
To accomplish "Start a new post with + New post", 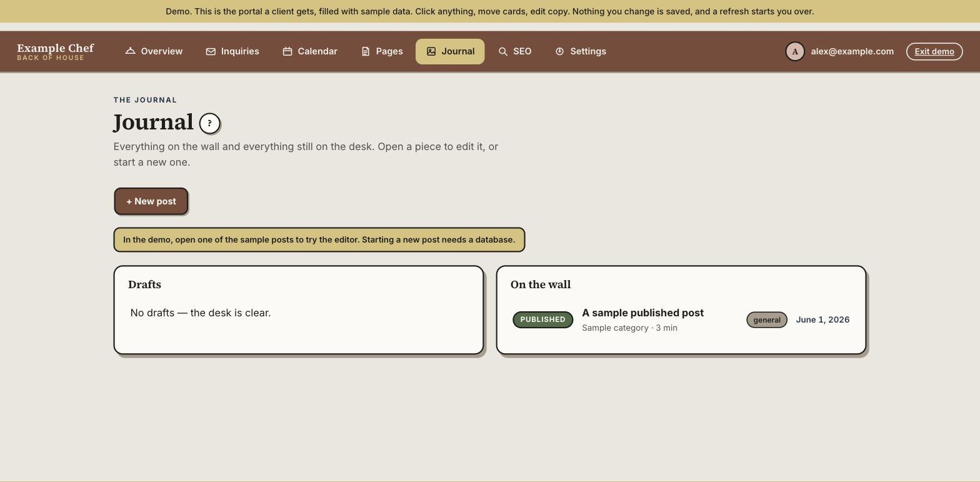I will pyautogui.click(x=151, y=201).
